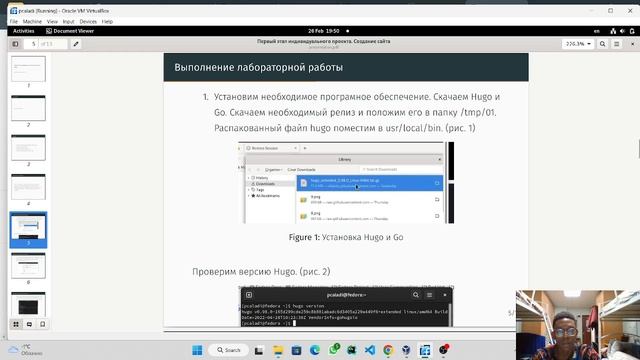The height and width of the screenshot is (360, 640).
Task: Close the Document Viewer window
Action: click(633, 44)
